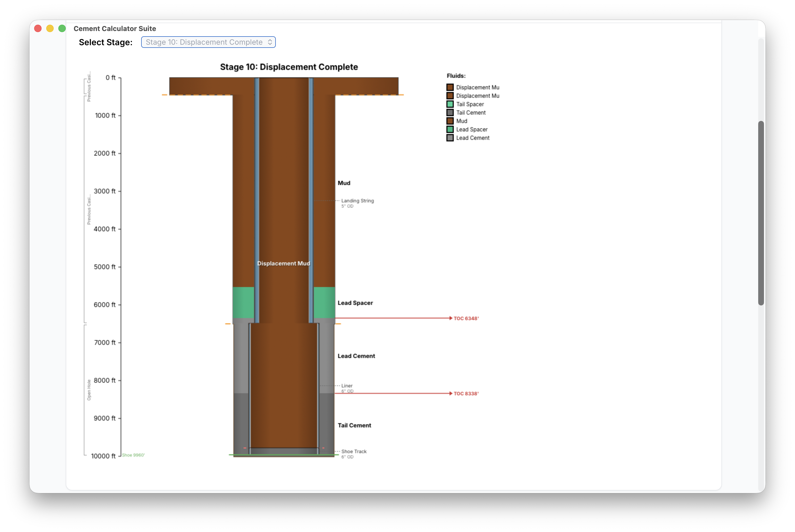Click the TOC 6348' marker annotation

click(467, 318)
